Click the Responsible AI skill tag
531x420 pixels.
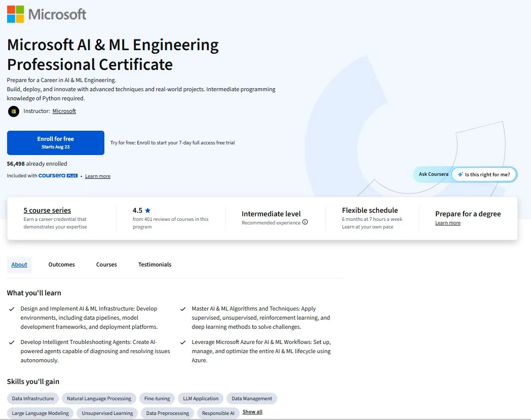click(x=218, y=413)
